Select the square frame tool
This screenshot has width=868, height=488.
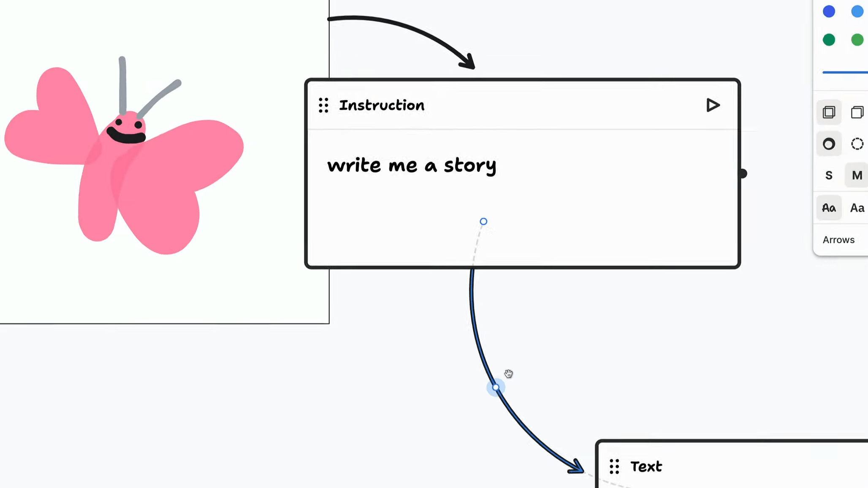click(829, 112)
